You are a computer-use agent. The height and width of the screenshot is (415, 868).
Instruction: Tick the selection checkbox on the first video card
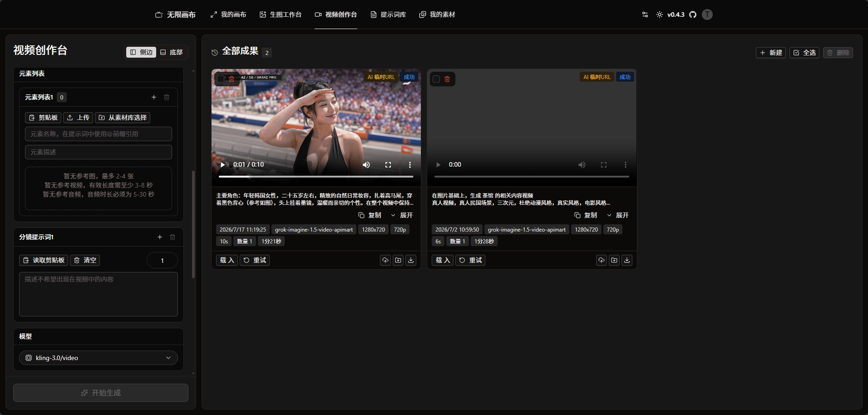tap(221, 79)
